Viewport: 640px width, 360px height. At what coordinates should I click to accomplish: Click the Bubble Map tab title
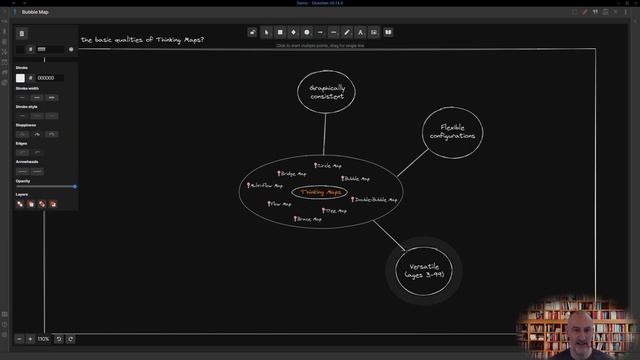(x=35, y=12)
